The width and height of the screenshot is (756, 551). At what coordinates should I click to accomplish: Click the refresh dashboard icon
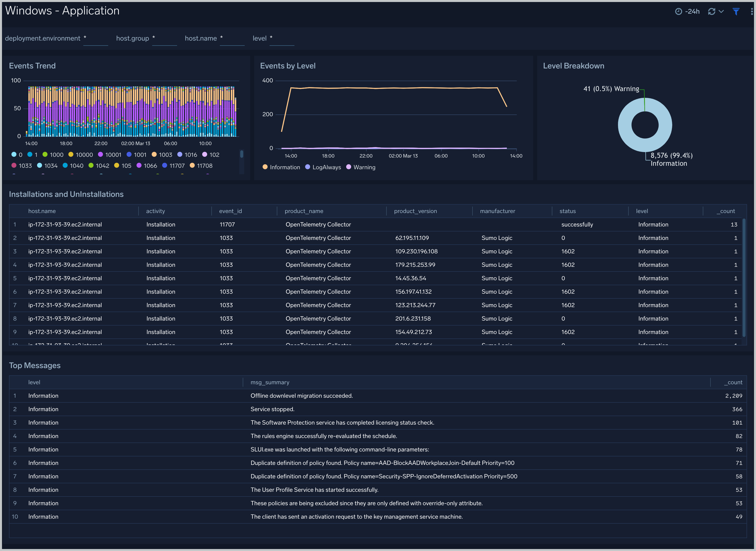(711, 11)
